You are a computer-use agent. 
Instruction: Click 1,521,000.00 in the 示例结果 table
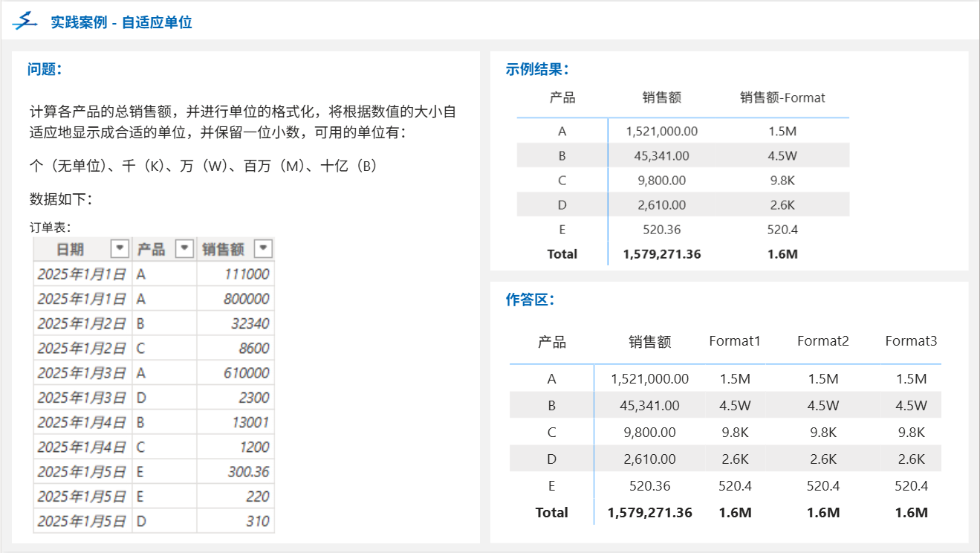(x=662, y=131)
